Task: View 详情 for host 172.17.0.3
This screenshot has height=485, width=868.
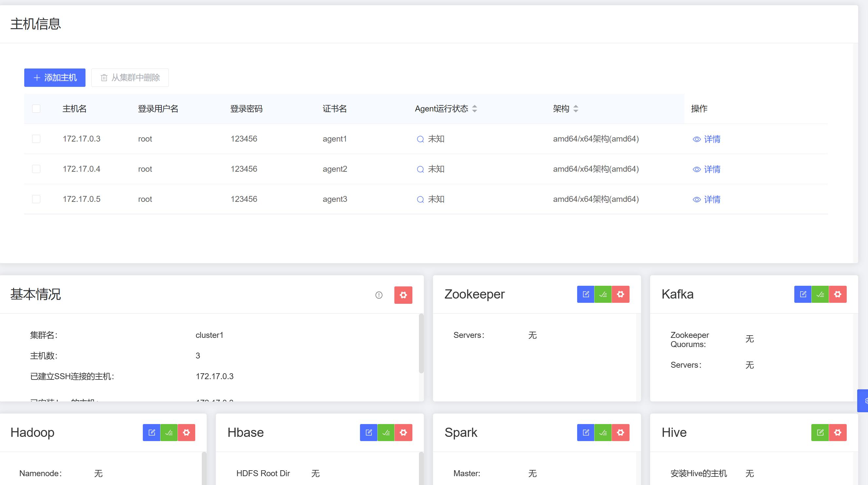Action: click(707, 139)
